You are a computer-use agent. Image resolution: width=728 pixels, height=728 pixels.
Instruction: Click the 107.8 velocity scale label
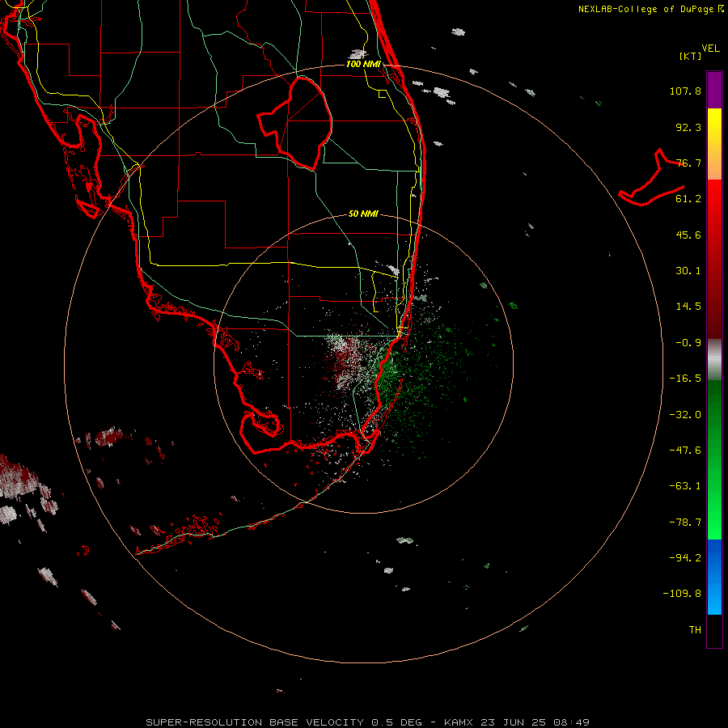[685, 91]
